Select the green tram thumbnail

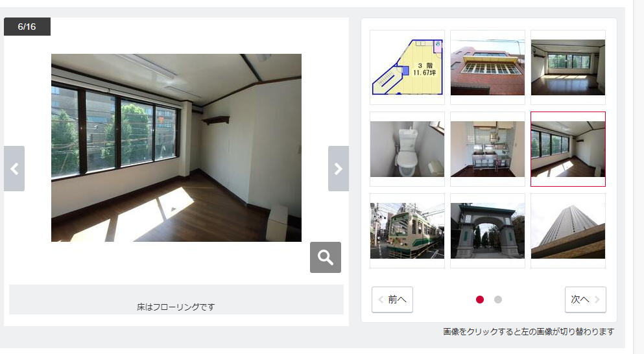[x=407, y=231]
